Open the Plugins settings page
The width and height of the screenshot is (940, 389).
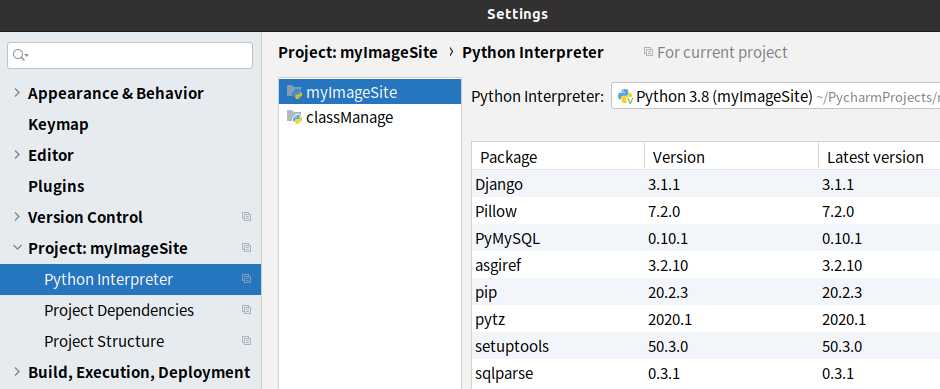click(x=56, y=186)
